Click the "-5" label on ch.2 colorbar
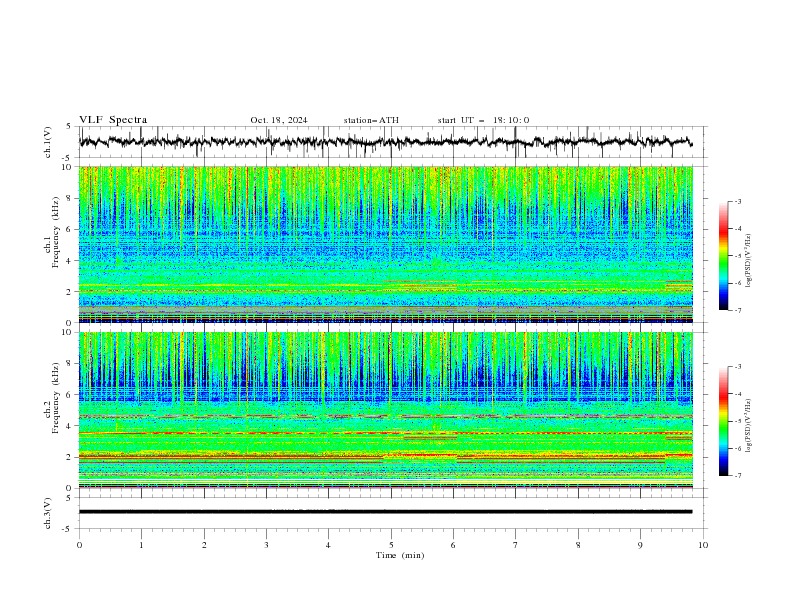This screenshot has width=792, height=612. [x=737, y=421]
